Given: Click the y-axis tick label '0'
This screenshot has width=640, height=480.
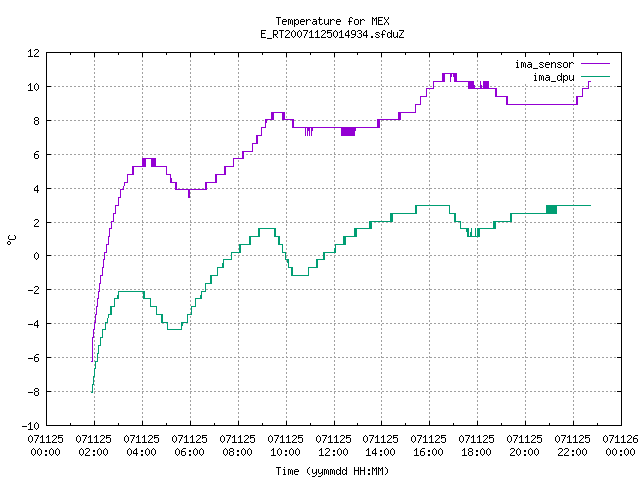Looking at the screenshot, I should [37, 256].
